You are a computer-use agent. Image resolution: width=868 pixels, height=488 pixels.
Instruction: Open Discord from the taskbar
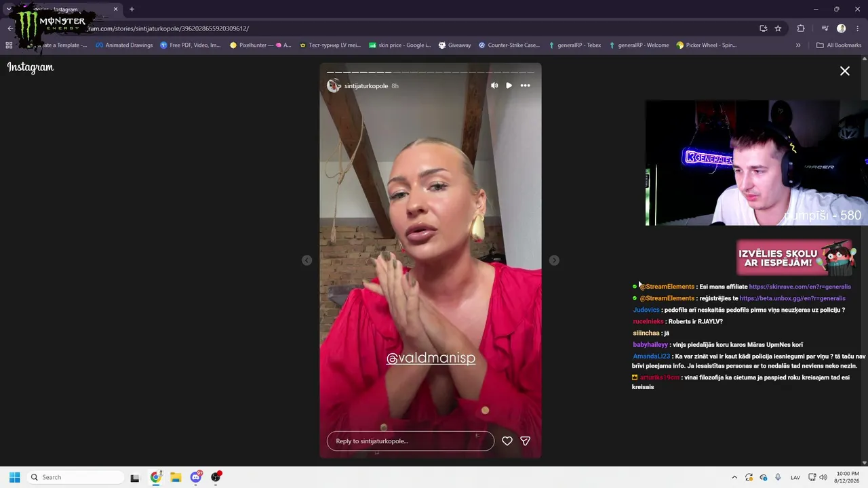coord(196,477)
